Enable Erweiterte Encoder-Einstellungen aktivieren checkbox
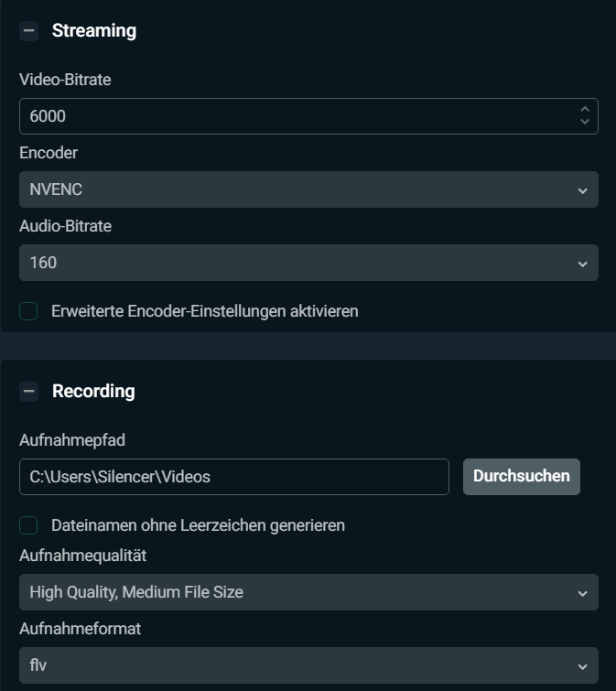The height and width of the screenshot is (691, 616). [29, 311]
